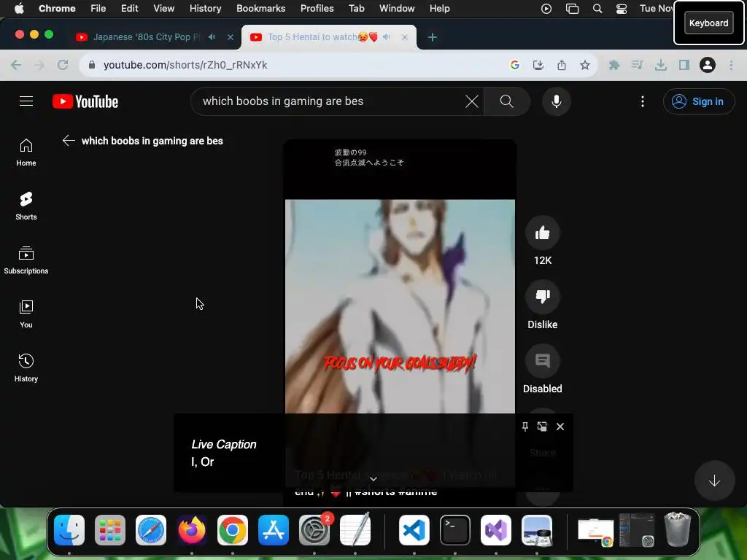Click the address bar URL

point(185,65)
